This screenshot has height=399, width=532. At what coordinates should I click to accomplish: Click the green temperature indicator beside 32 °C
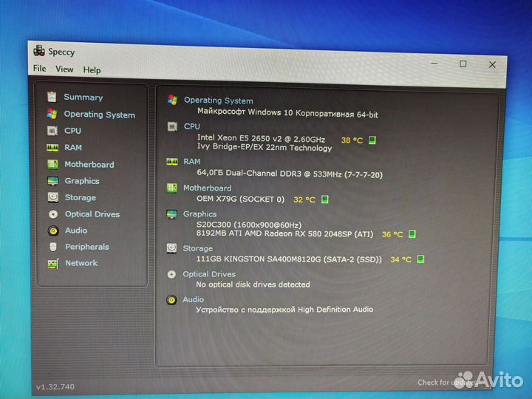click(324, 199)
